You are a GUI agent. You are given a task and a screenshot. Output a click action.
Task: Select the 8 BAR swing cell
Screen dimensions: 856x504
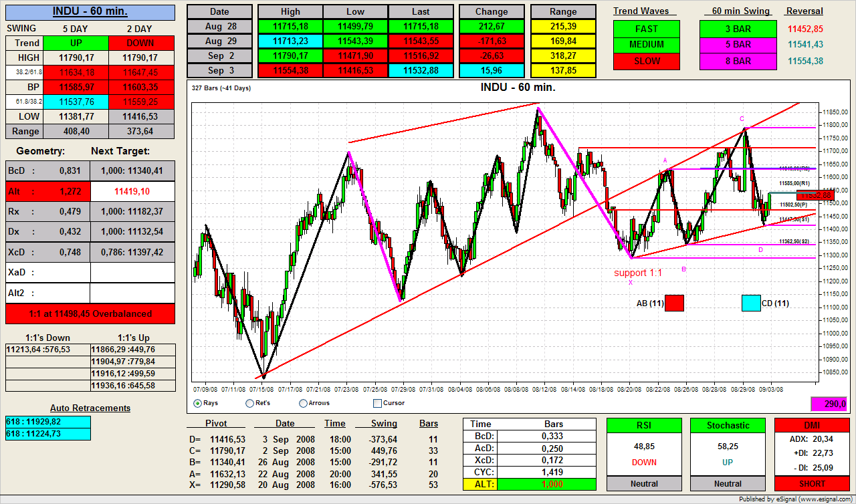[740, 61]
